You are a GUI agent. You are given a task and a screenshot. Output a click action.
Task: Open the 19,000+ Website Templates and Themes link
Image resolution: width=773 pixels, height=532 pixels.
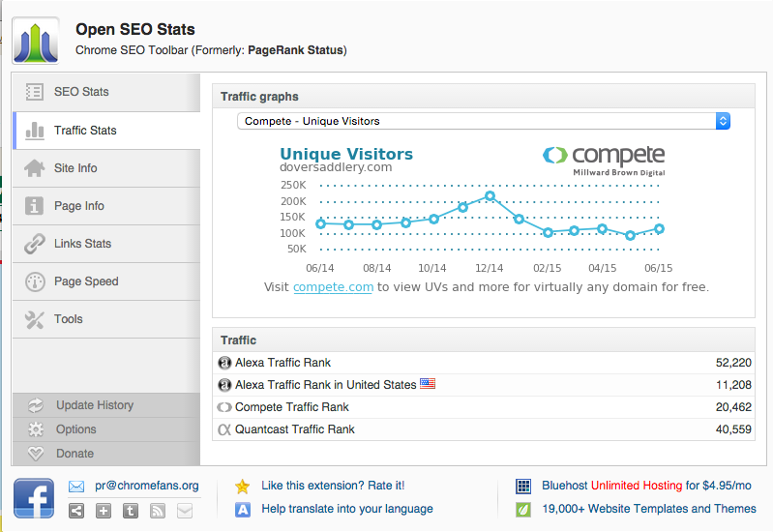pyautogui.click(x=649, y=509)
